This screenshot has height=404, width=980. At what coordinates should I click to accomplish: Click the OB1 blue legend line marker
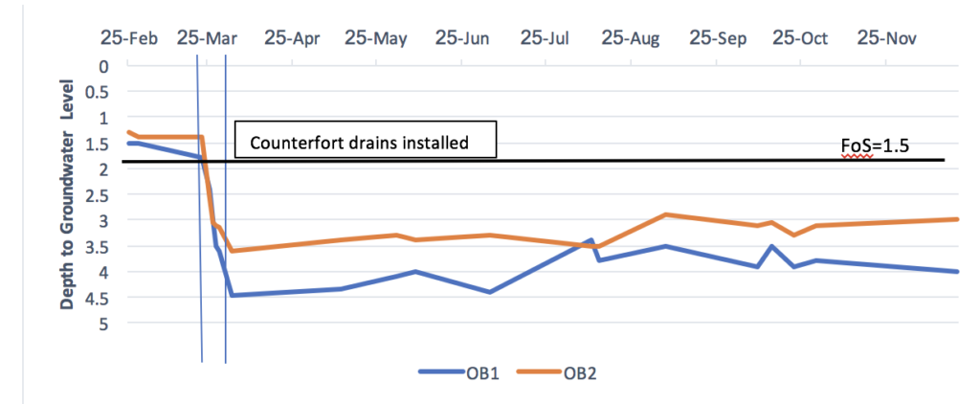click(438, 373)
